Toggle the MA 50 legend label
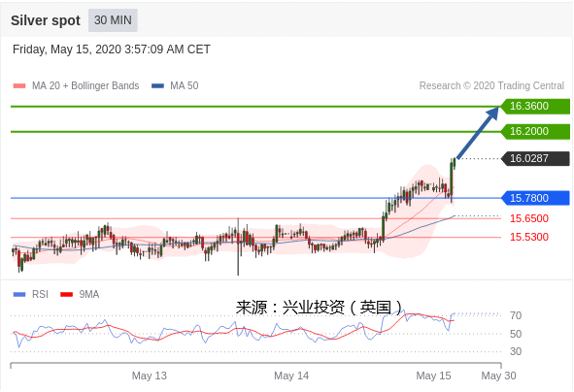This screenshot has height=392, width=574. click(185, 85)
